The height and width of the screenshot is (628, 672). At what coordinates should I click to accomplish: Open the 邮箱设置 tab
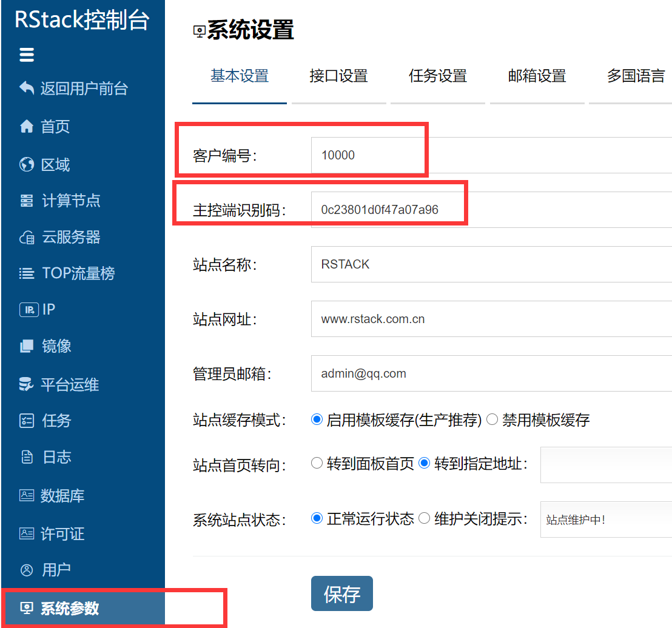(x=537, y=76)
